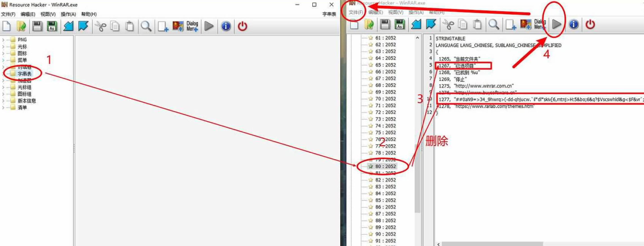The width and height of the screenshot is (644, 246).
Task: Click the blue info icon in left toolbar
Action: coord(225,26)
